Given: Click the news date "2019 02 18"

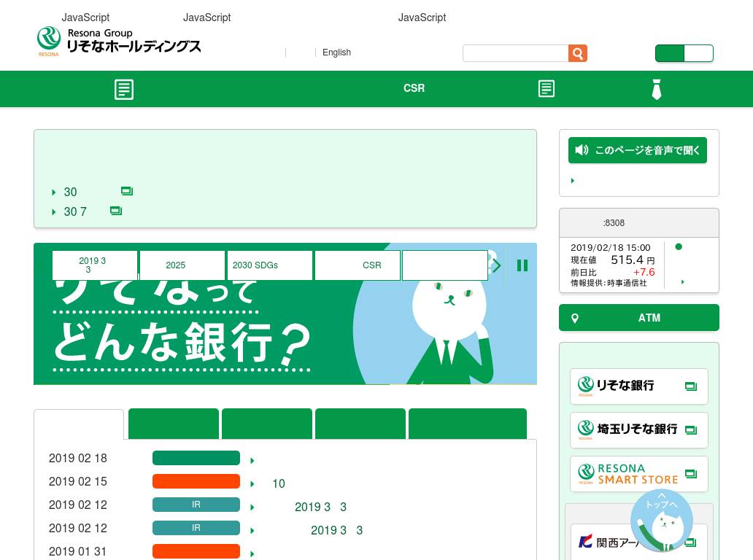Looking at the screenshot, I should (78, 458).
